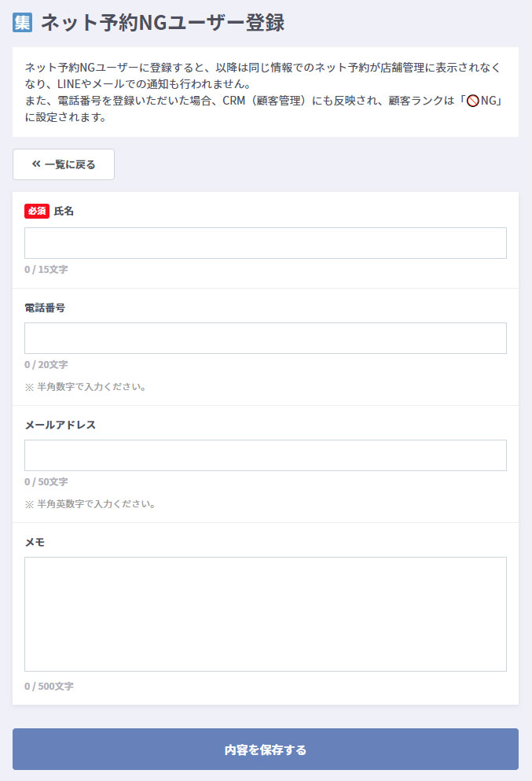Focus the 氏名 text input field
The image size is (532, 781).
click(266, 243)
